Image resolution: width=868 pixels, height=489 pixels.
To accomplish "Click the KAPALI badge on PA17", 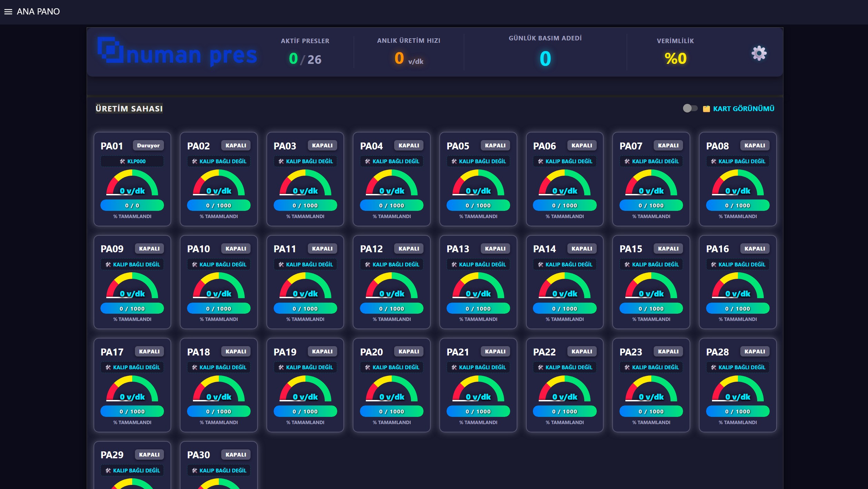I will click(149, 352).
